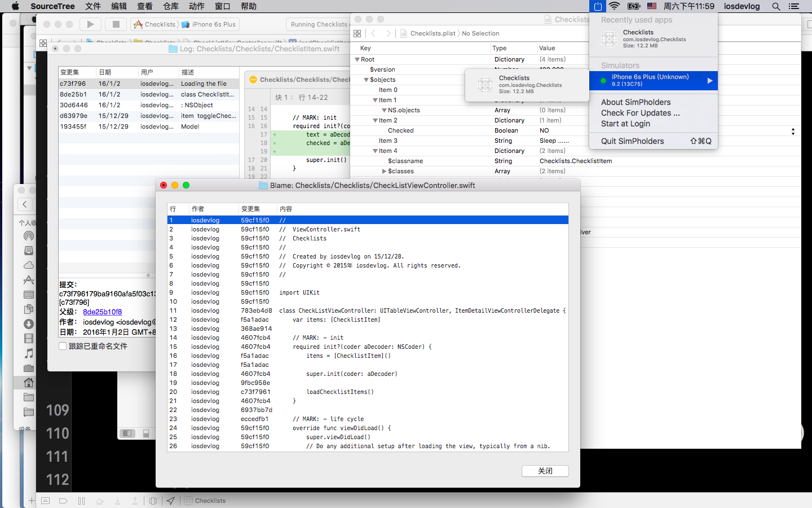The height and width of the screenshot is (508, 812).
Task: Choose the iPhone 6s Plus run destination
Action: coord(209,24)
